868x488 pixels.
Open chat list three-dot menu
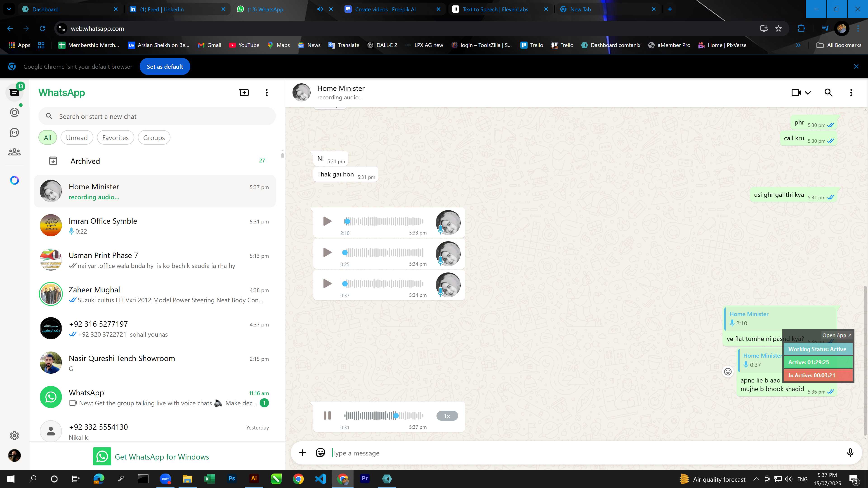267,92
